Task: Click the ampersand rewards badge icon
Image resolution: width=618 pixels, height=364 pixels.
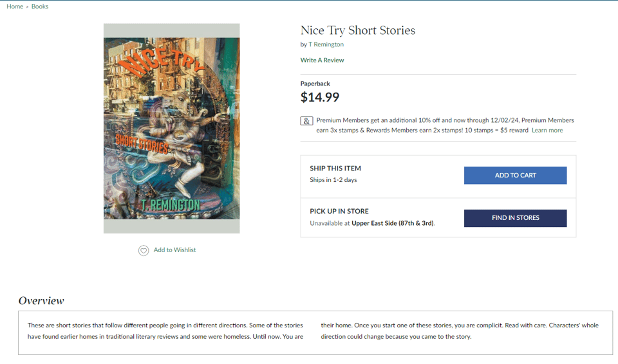Action: click(x=306, y=121)
